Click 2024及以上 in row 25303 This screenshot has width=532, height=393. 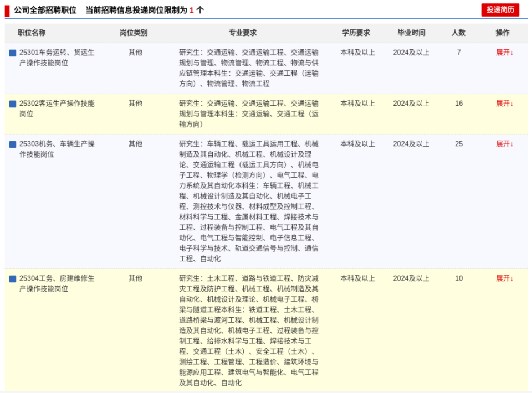(x=411, y=144)
